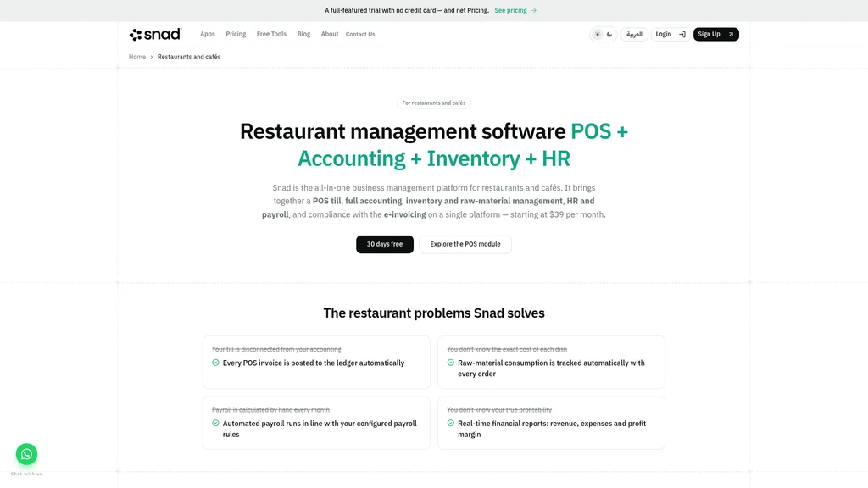868x488 pixels.
Task: Visit the Blog page
Action: click(x=304, y=34)
